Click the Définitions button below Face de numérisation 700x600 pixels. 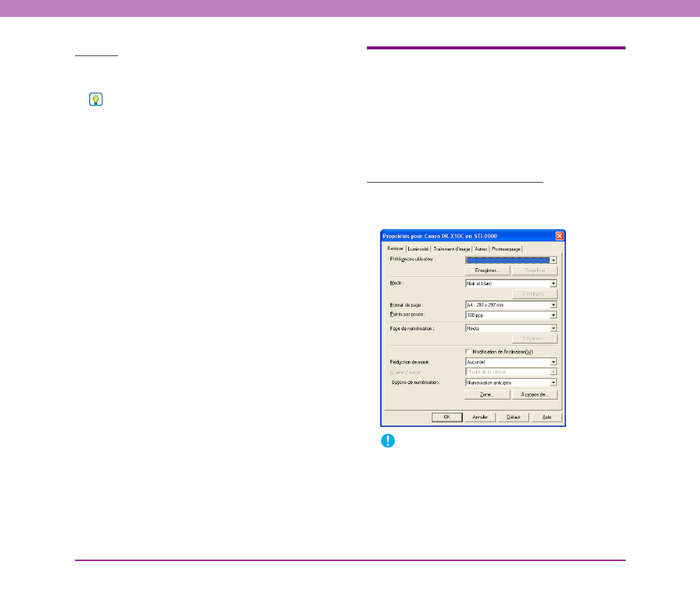tap(535, 339)
